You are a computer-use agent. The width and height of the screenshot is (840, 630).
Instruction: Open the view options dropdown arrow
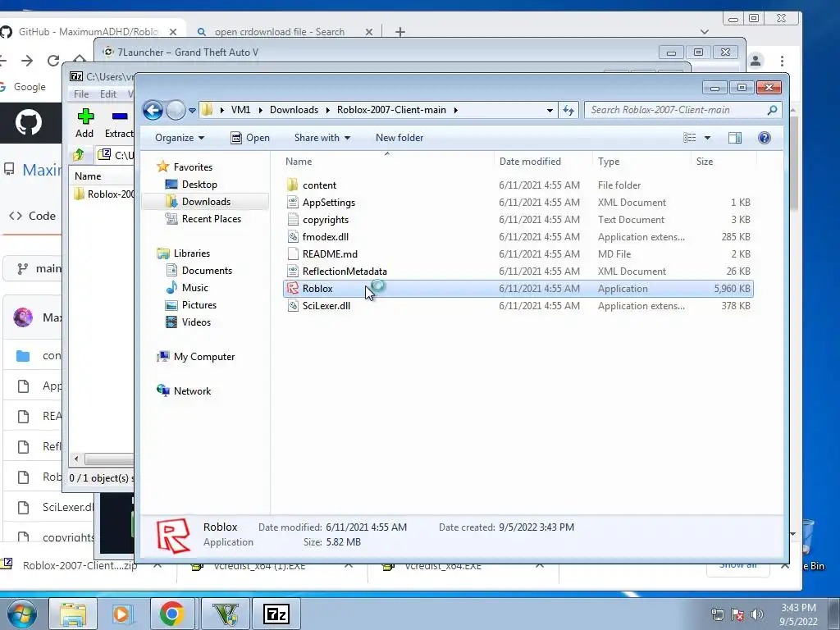click(x=707, y=138)
